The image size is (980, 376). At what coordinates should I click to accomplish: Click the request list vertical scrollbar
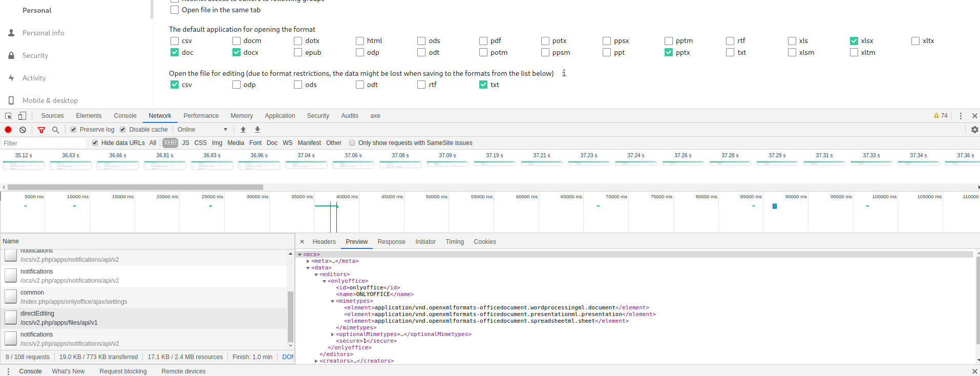290,317
